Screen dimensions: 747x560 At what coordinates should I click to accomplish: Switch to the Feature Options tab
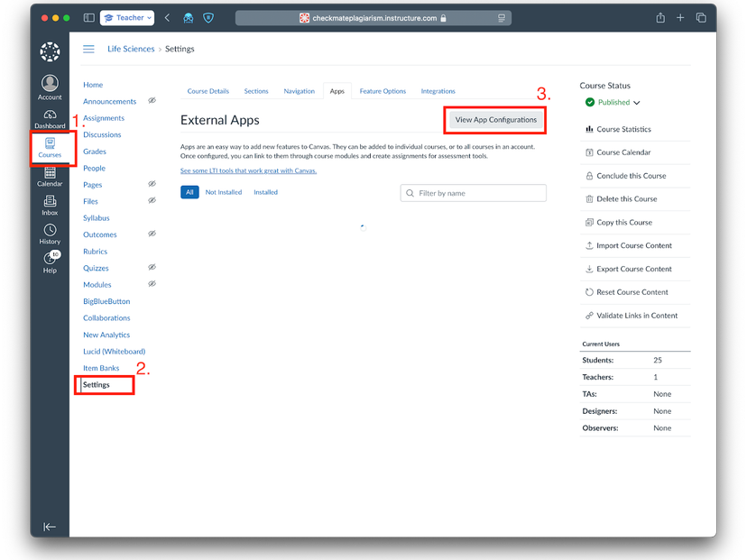tap(383, 90)
